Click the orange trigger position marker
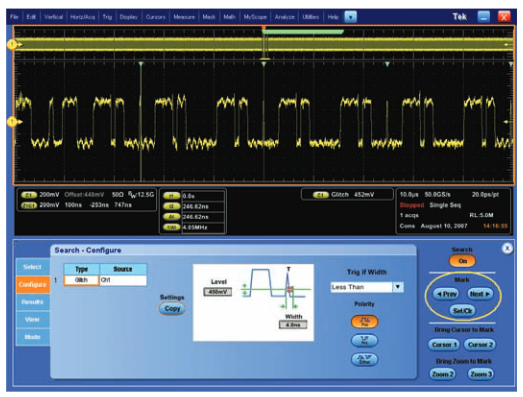This screenshot has height=397, width=523. click(x=264, y=28)
